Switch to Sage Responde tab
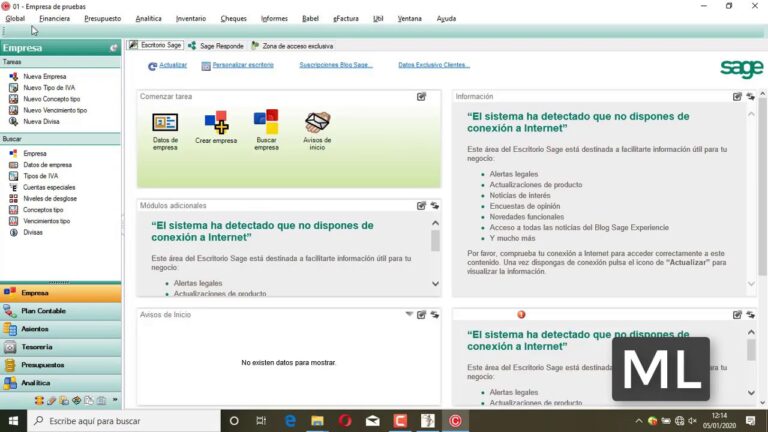The width and height of the screenshot is (768, 432). 216,46
